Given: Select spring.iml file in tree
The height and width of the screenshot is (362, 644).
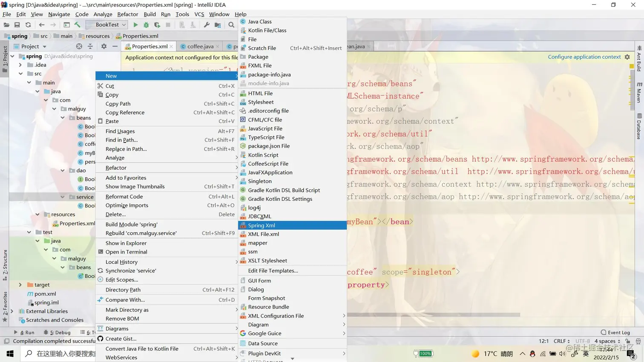Looking at the screenshot, I should pos(46,303).
